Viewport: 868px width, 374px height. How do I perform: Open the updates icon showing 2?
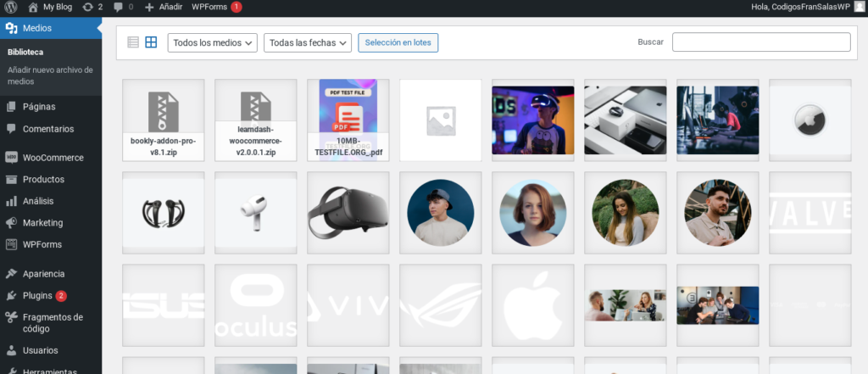[x=87, y=7]
